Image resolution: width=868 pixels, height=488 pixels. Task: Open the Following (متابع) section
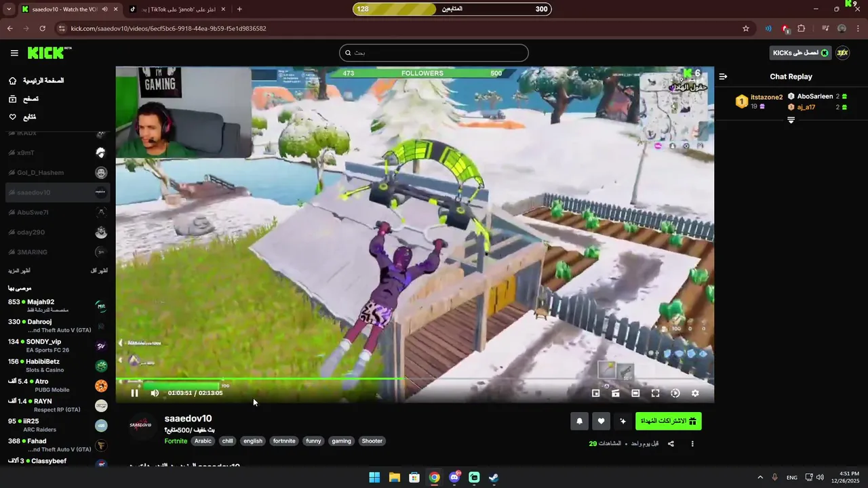(x=22, y=117)
